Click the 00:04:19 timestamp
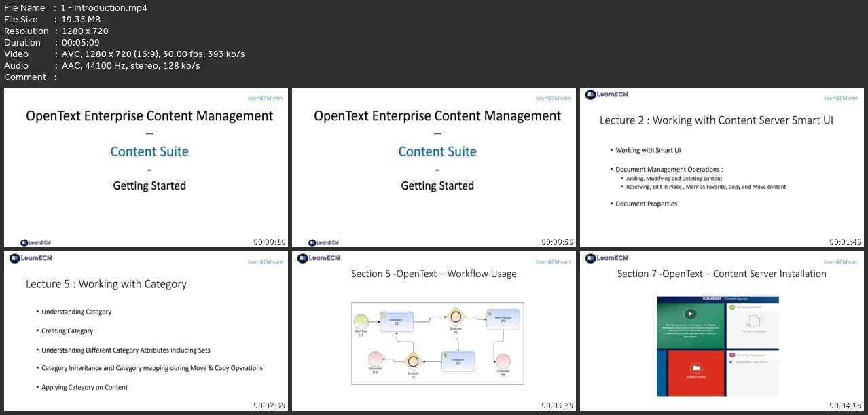This screenshot has width=868, height=415. (846, 405)
